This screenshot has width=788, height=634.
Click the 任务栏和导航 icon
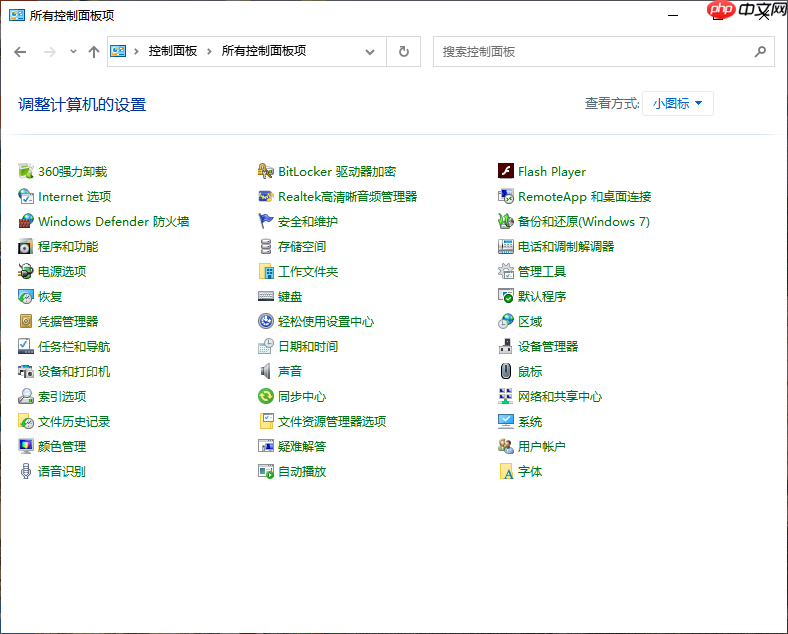point(26,347)
